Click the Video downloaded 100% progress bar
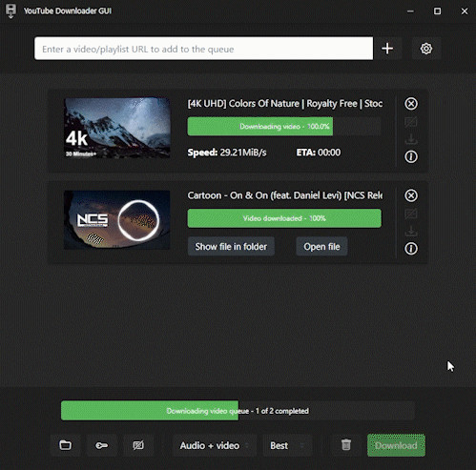Viewport: 476px width, 470px height. [284, 218]
